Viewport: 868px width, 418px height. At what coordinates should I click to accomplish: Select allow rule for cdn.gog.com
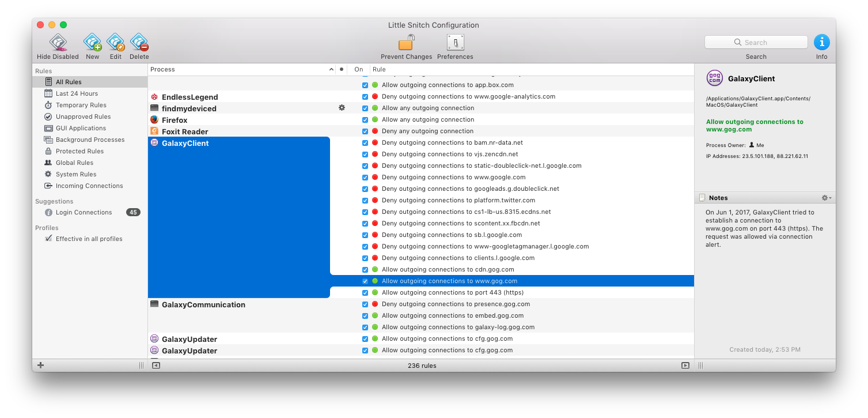pos(448,269)
